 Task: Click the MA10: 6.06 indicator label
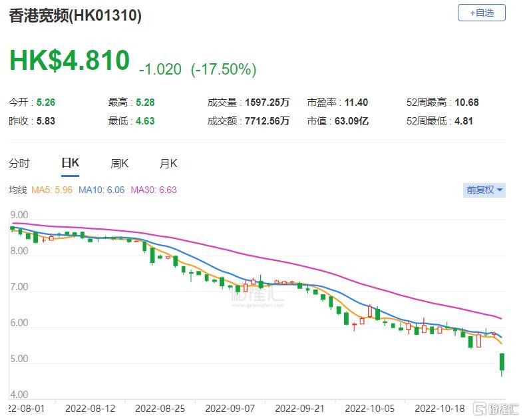point(101,190)
